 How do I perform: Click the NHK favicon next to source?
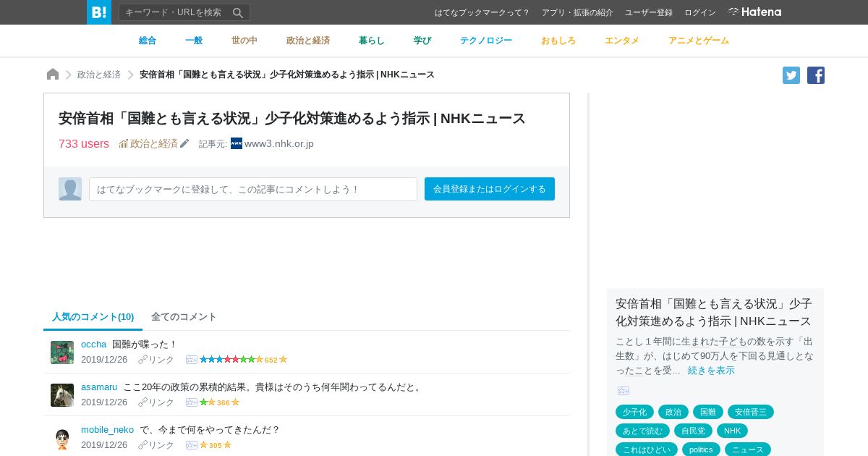click(x=237, y=143)
